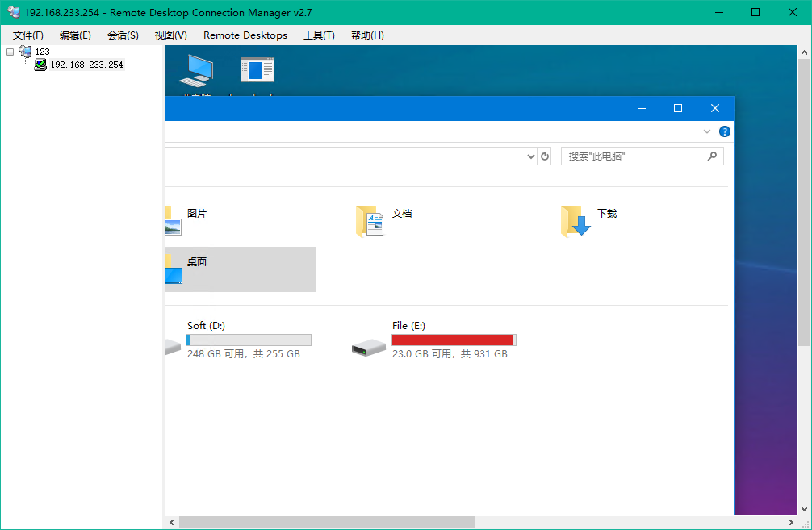Open the Soft (D:) drive icon
This screenshot has height=530, width=812.
(173, 347)
